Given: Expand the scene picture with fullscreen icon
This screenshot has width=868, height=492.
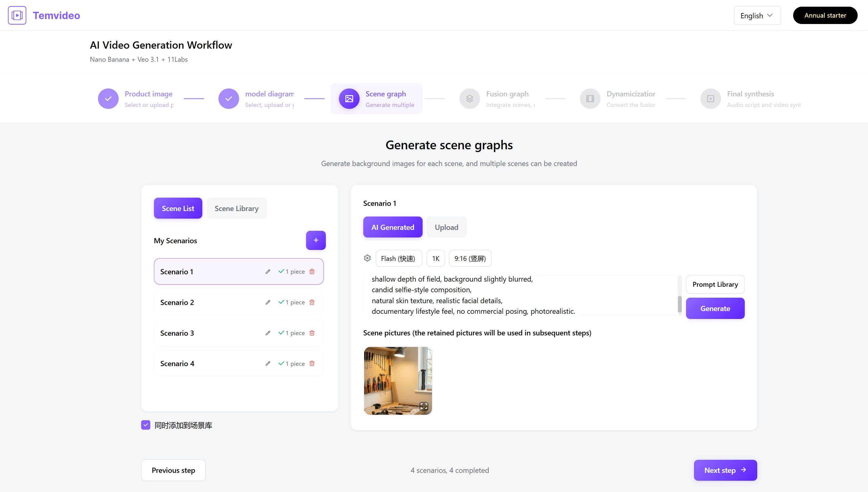Looking at the screenshot, I should point(424,406).
